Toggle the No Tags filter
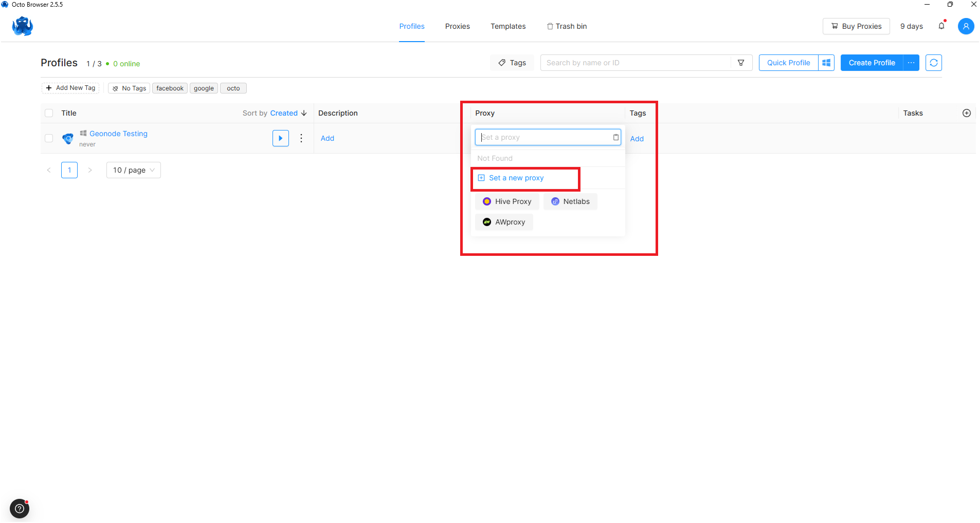980x523 pixels. coord(129,88)
